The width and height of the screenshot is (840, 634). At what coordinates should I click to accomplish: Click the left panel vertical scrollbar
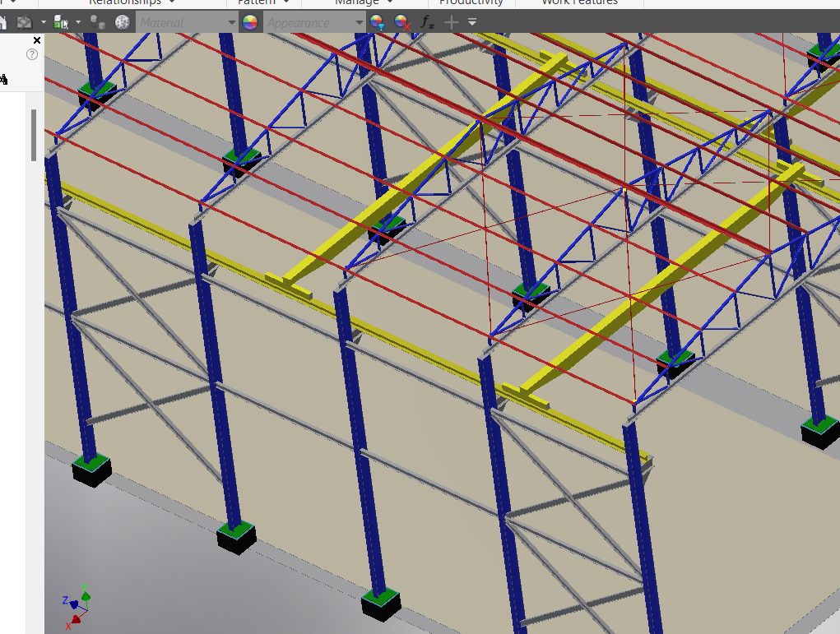pos(34,135)
